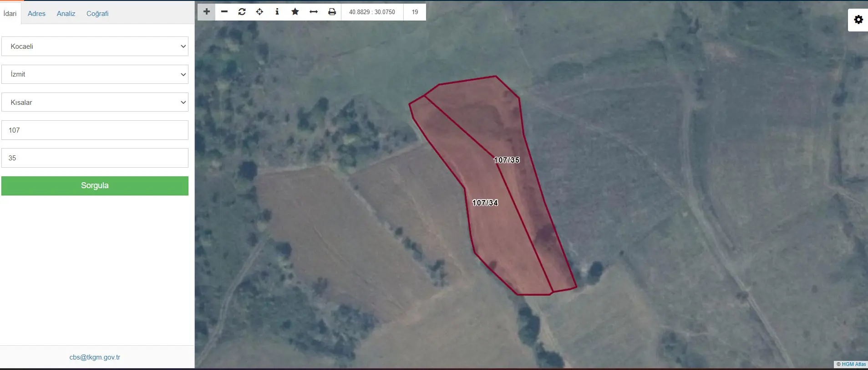
Task: Activate the crosshair locate tool
Action: coord(259,12)
